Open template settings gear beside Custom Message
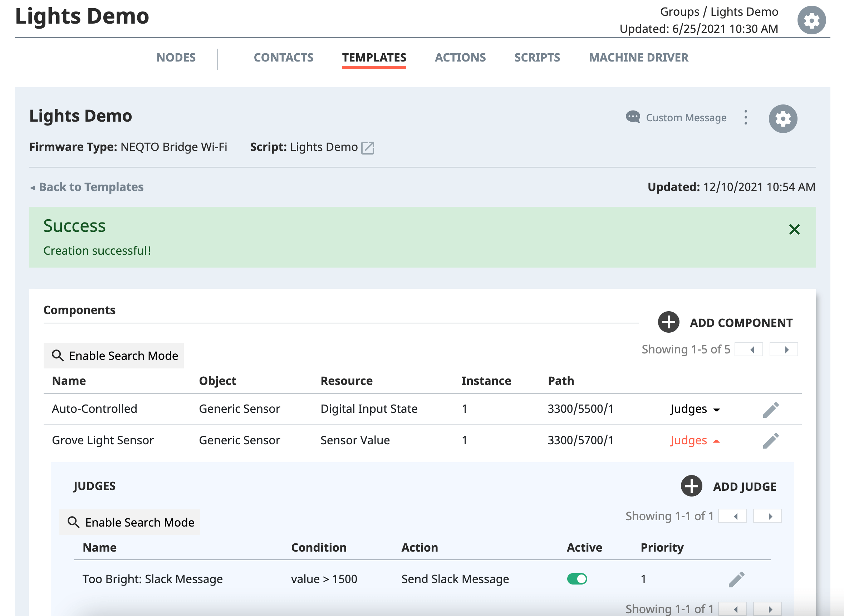This screenshot has height=616, width=844. [782, 118]
